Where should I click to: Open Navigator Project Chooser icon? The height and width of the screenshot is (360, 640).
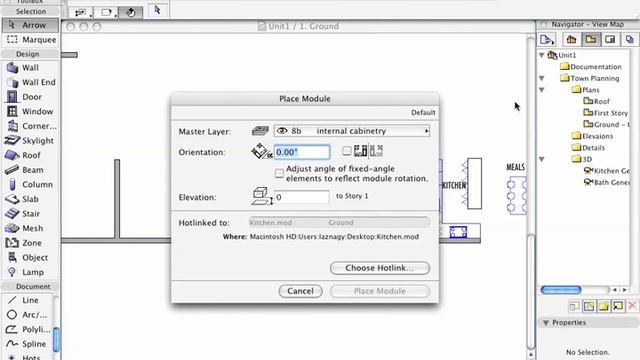point(547,40)
